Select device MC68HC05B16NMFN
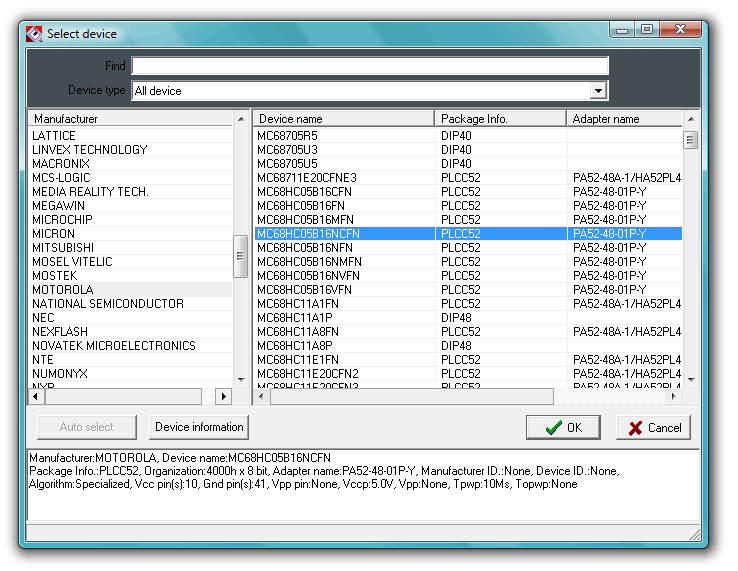 (468, 262)
